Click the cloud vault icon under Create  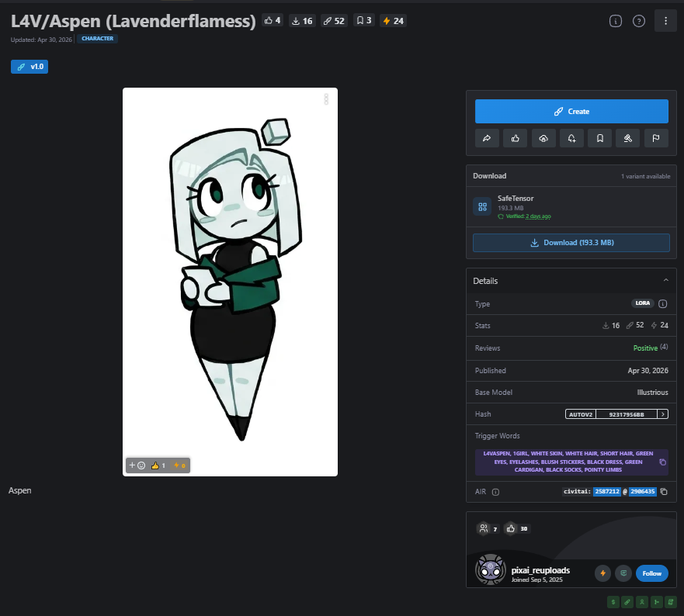(x=543, y=138)
